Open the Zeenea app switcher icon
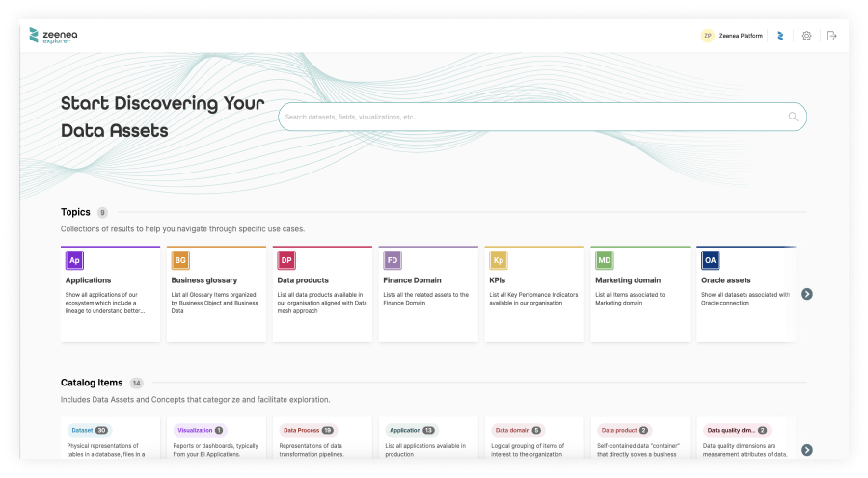The height and width of the screenshot is (478, 868). pyautogui.click(x=780, y=36)
